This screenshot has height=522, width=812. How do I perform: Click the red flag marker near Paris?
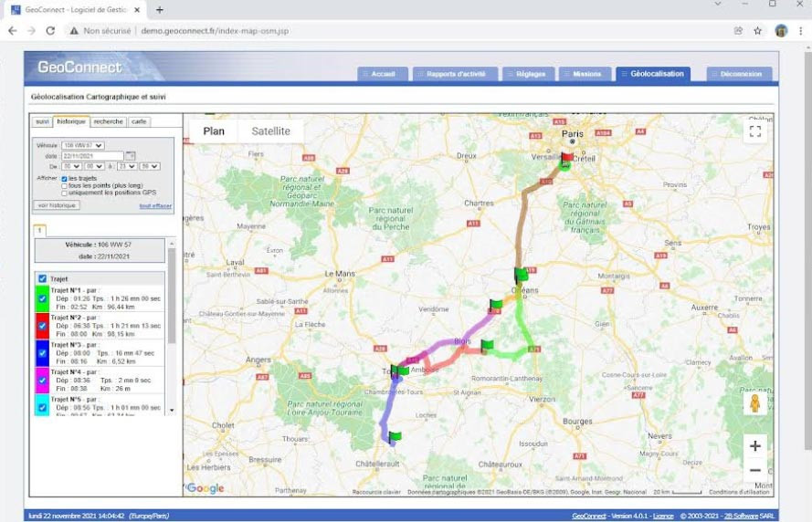tap(567, 156)
